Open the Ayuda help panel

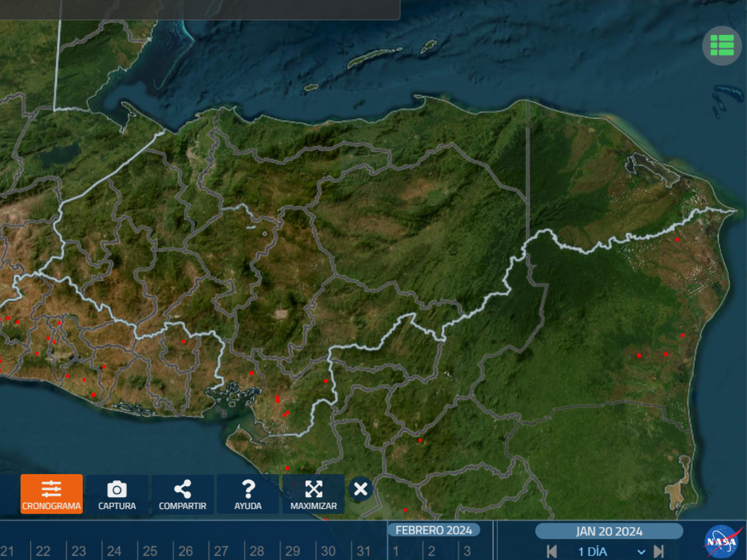click(248, 495)
